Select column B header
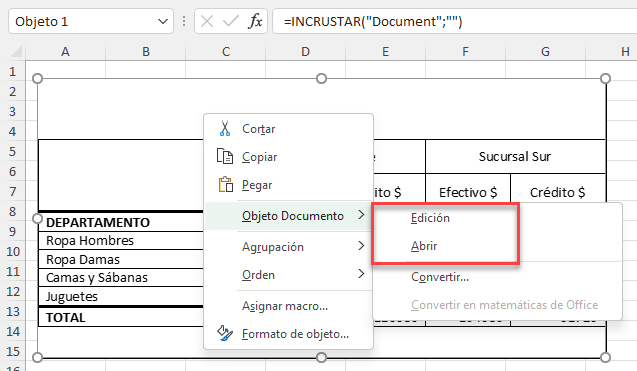Image resolution: width=637 pixels, height=371 pixels. (x=145, y=52)
